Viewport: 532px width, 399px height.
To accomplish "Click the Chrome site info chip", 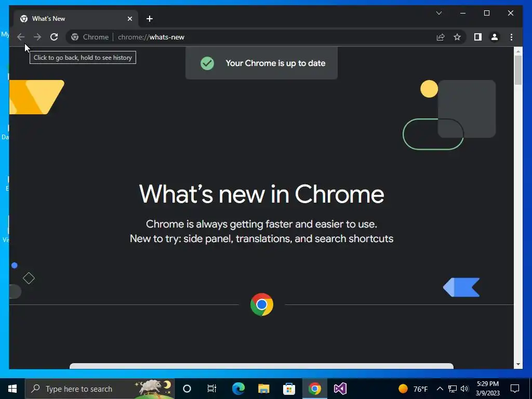I will (90, 37).
